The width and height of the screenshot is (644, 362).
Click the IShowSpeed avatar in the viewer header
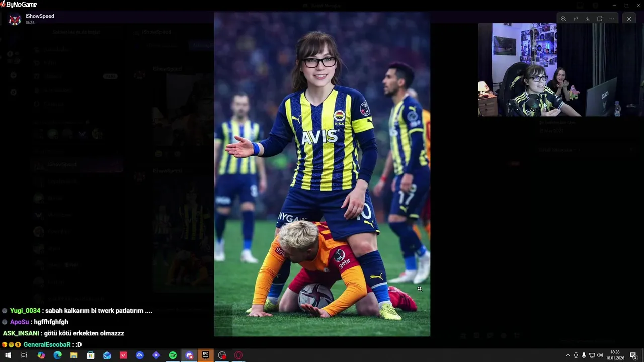click(x=15, y=19)
